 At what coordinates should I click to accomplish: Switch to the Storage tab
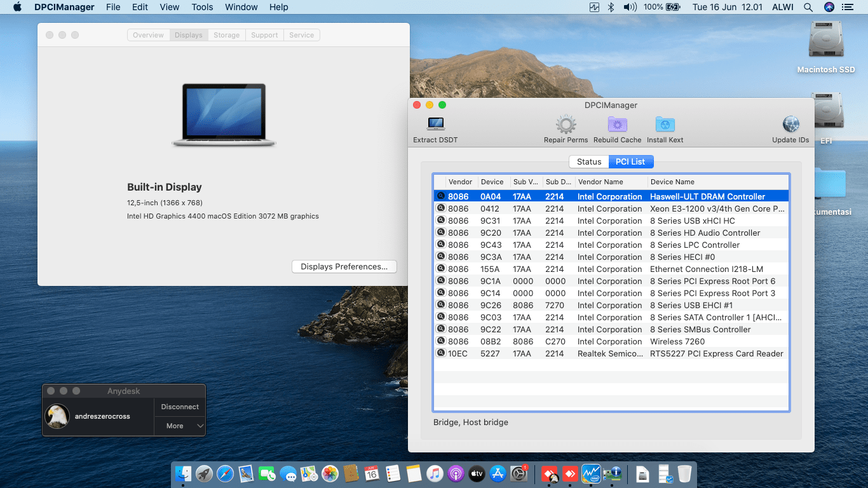226,35
